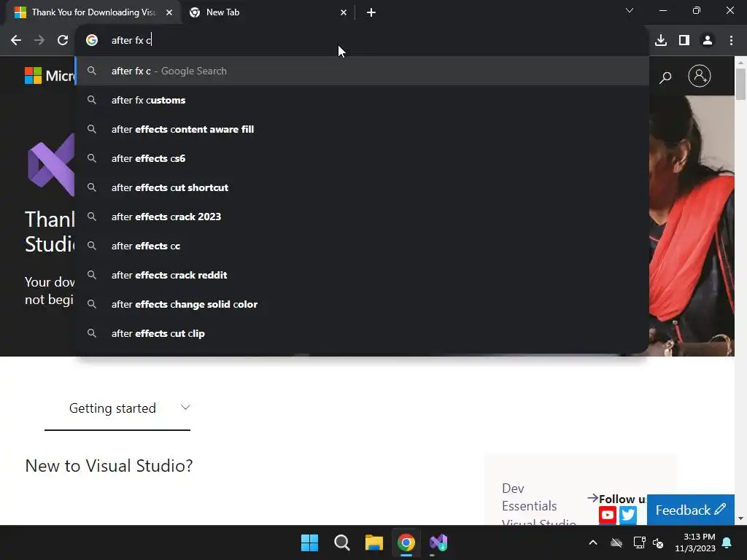Viewport: 747px width, 560px height.
Task: Close the Thank You for Downloading tab
Action: coord(169,12)
